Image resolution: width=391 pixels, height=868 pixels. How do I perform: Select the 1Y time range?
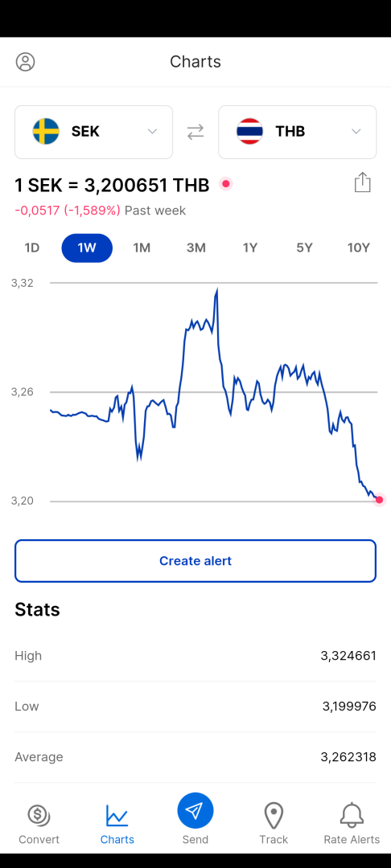tap(250, 248)
